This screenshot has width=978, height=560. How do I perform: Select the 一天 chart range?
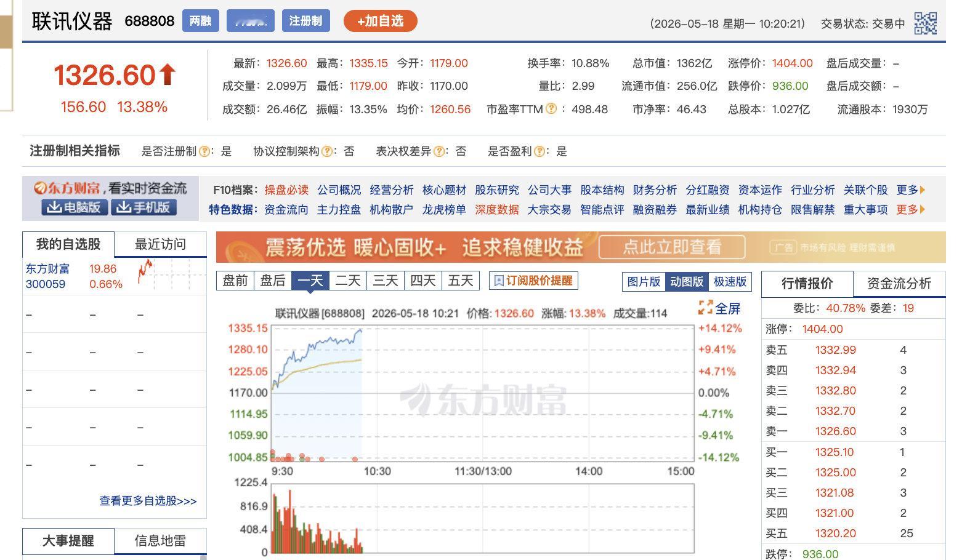click(x=310, y=281)
